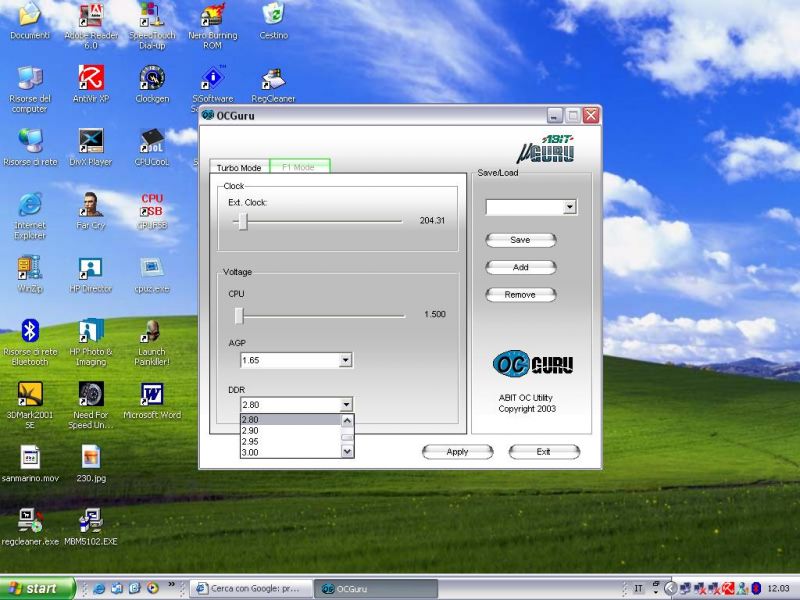
Task: Open the AGP voltage dropdown
Action: coord(345,360)
